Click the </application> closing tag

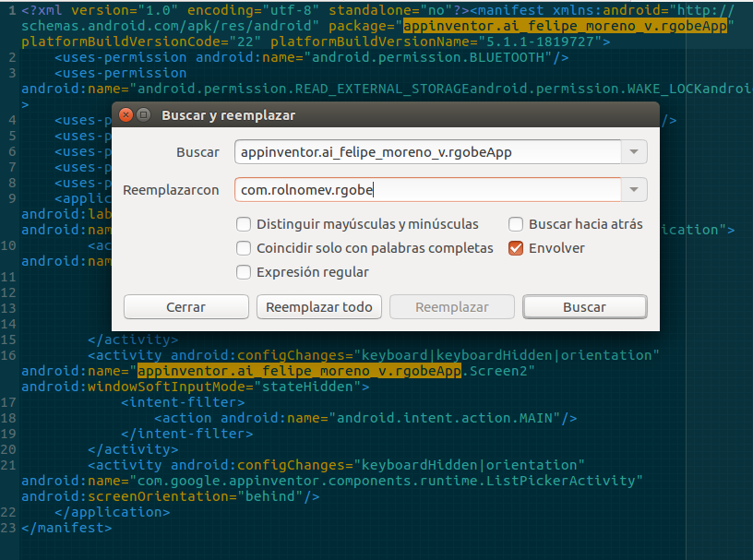(113, 512)
